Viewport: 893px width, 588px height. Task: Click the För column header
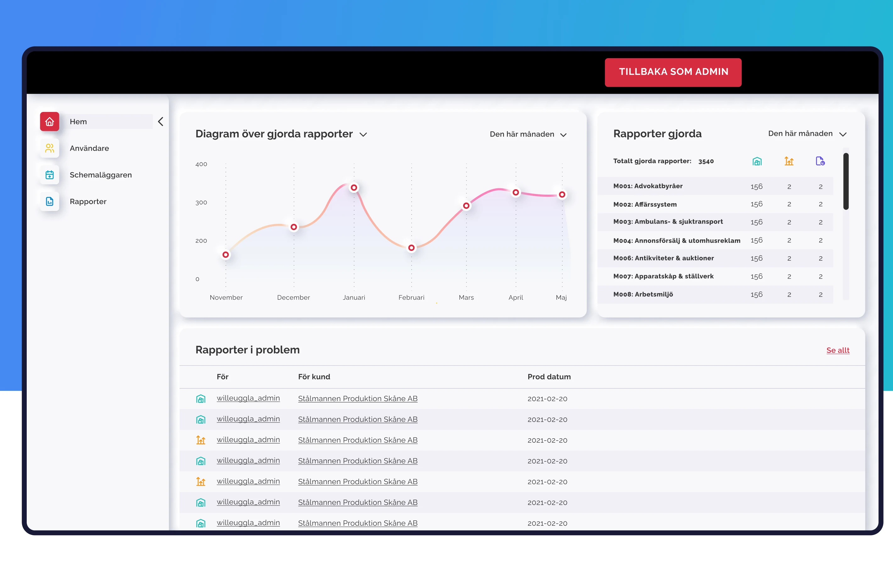(223, 377)
